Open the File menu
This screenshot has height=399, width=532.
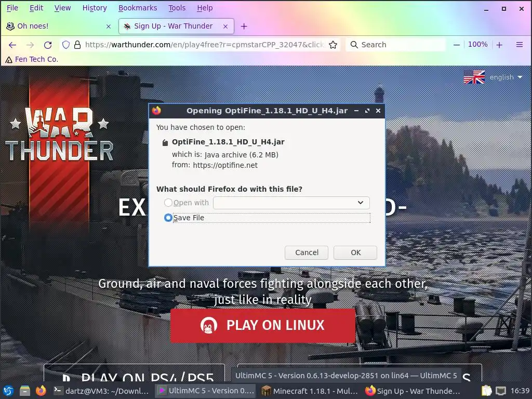12,8
